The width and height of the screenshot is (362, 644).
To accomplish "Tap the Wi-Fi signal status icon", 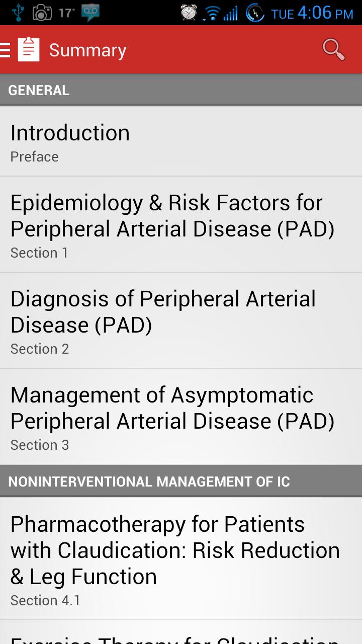I will (212, 13).
